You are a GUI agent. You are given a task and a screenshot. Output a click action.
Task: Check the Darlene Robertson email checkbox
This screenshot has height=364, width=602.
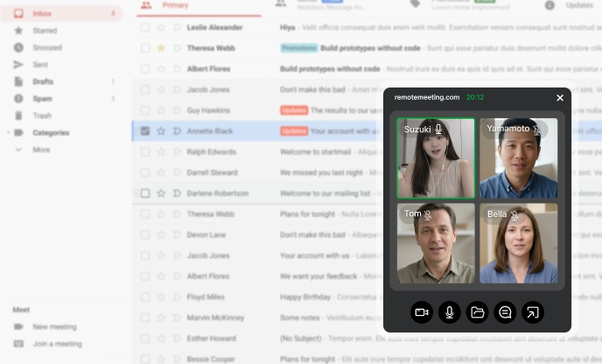[145, 193]
